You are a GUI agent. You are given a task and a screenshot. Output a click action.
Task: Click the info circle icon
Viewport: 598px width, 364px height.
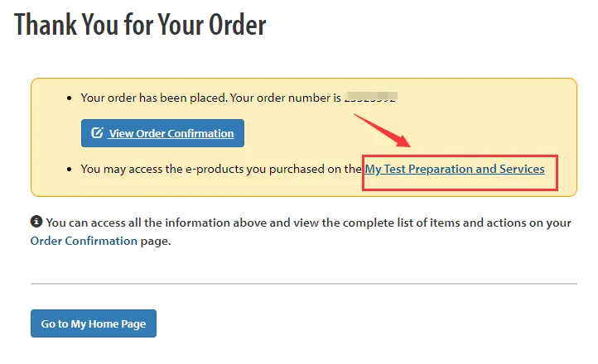[x=36, y=222]
